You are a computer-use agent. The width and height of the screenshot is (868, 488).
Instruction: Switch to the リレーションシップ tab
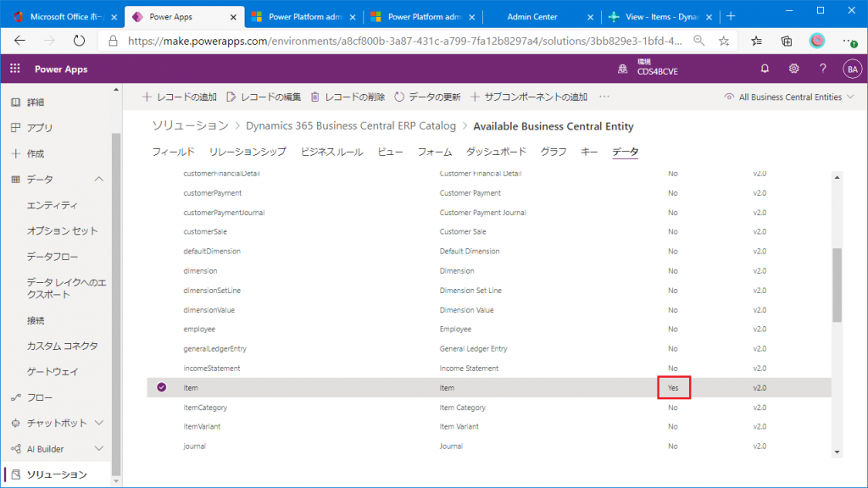[x=248, y=152]
